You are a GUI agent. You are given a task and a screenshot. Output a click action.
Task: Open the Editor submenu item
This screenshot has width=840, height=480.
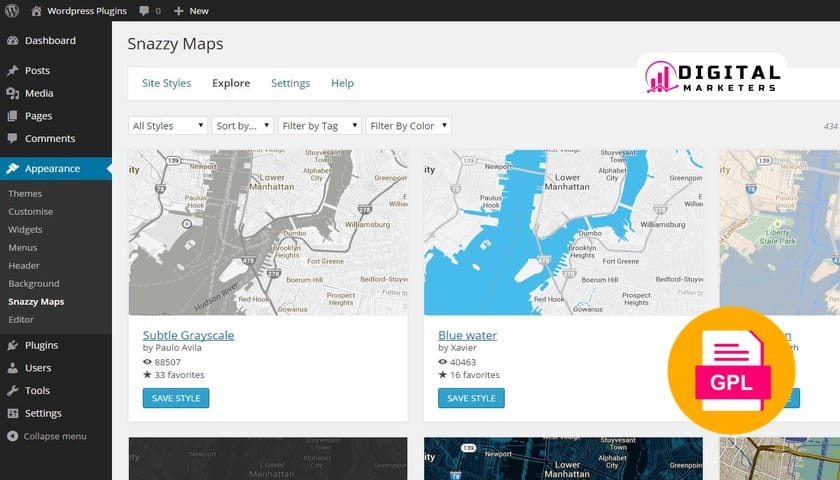pos(21,320)
